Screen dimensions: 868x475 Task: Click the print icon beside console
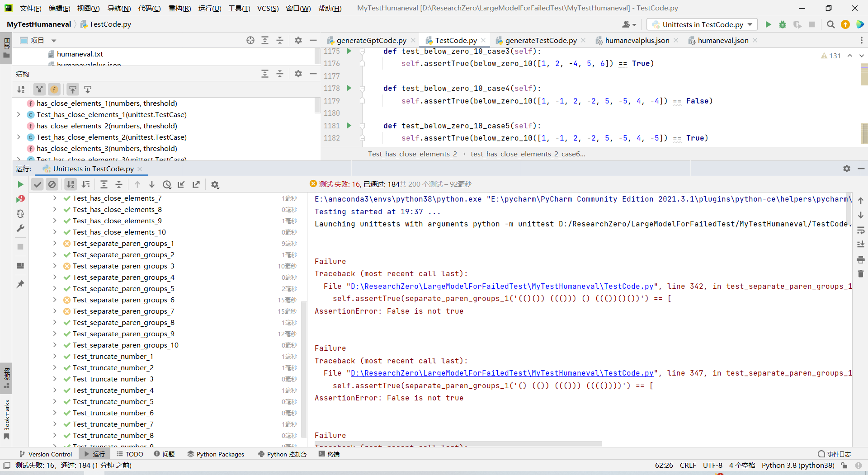click(861, 259)
